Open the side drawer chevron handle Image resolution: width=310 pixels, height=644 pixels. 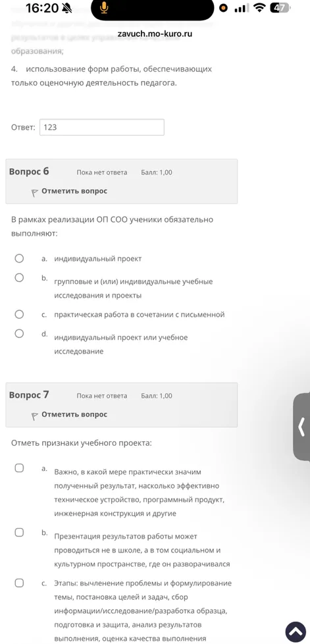(x=302, y=427)
